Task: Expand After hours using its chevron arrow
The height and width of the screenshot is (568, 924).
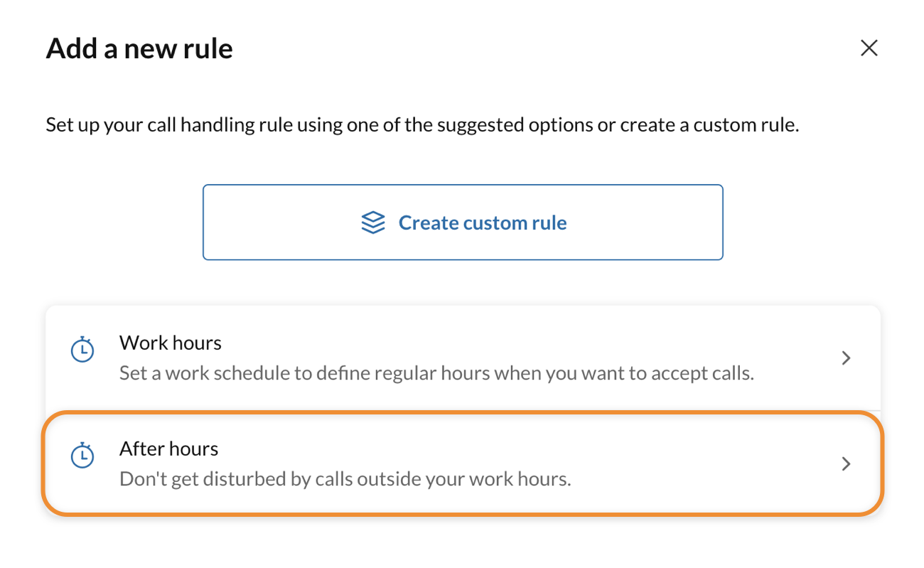Action: click(846, 464)
